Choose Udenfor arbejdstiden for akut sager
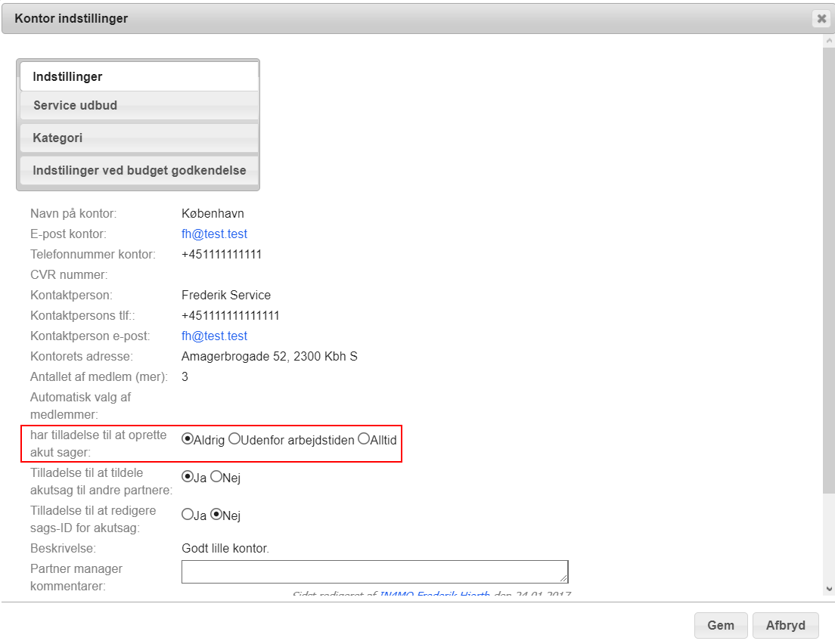 pos(234,439)
